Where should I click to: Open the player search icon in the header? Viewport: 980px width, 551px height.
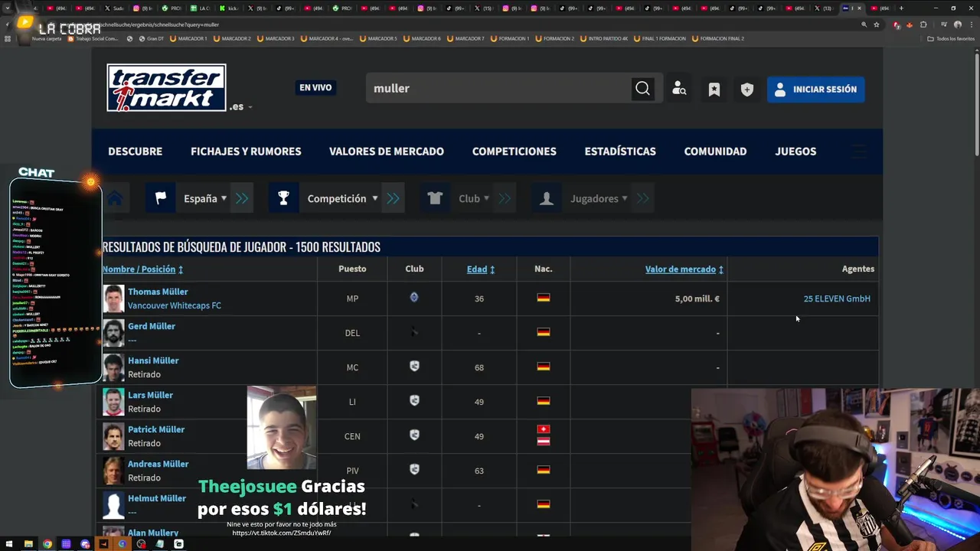pyautogui.click(x=679, y=89)
